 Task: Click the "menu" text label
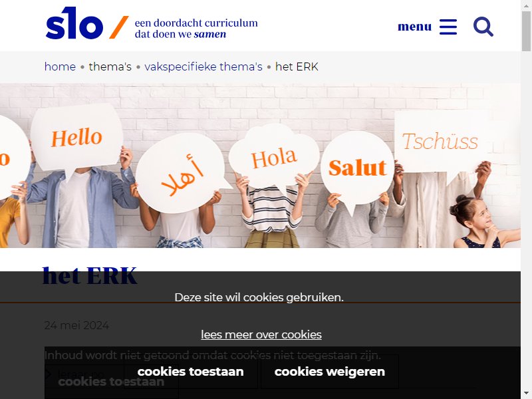(414, 27)
